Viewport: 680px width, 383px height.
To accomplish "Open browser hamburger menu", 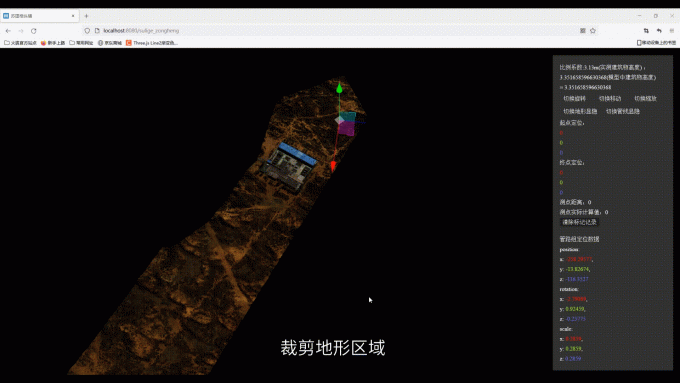I will pyautogui.click(x=672, y=31).
